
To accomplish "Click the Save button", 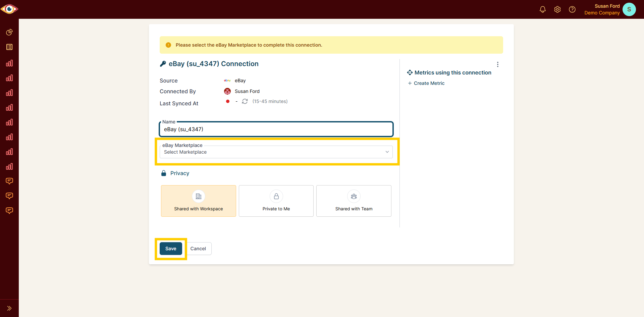I will pos(171,249).
